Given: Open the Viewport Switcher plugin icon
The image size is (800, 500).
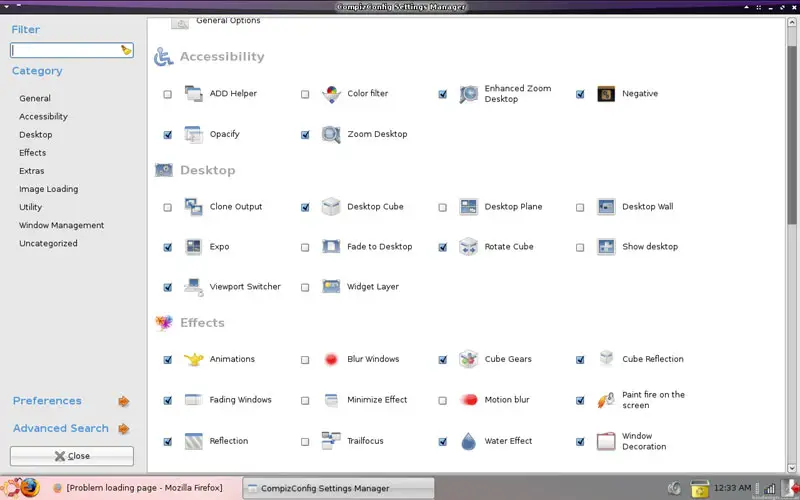Looking at the screenshot, I should point(193,287).
